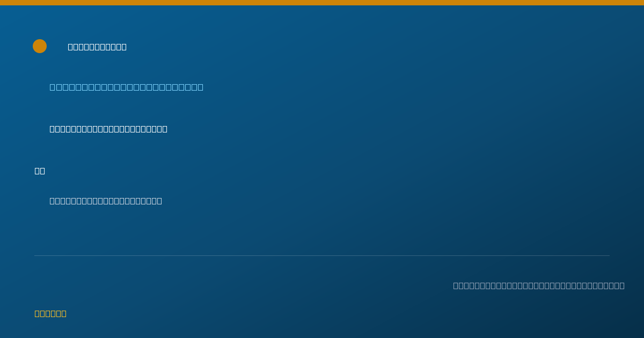Image resolution: width=644 pixels, height=338 pixels.
Task: Click the two-box label above the pale sentence
Action: (x=40, y=171)
